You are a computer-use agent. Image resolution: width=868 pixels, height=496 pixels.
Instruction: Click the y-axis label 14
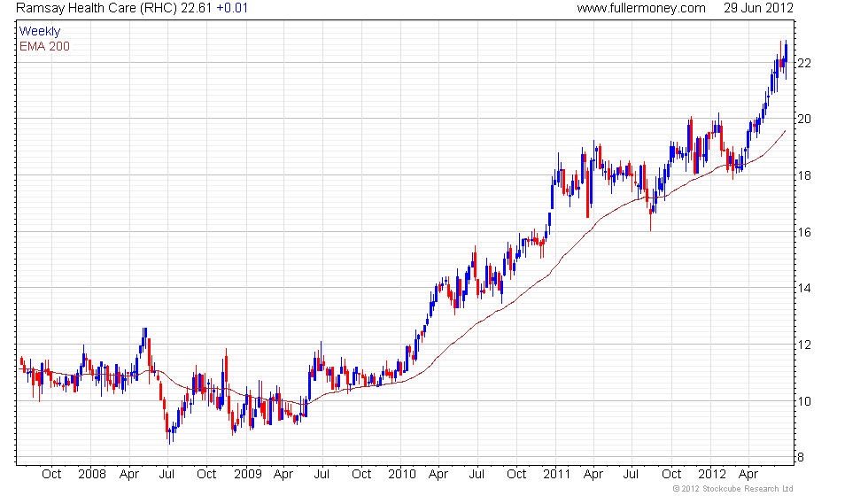tap(804, 288)
